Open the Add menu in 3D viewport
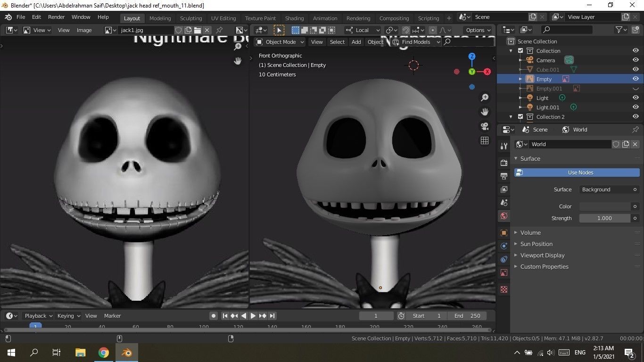The image size is (644, 362). click(x=356, y=42)
